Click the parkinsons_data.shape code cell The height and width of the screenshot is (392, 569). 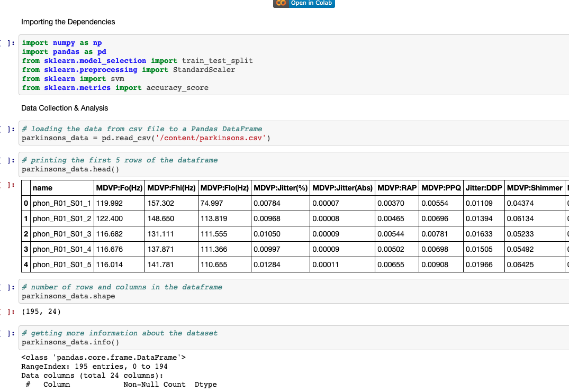tap(294, 291)
